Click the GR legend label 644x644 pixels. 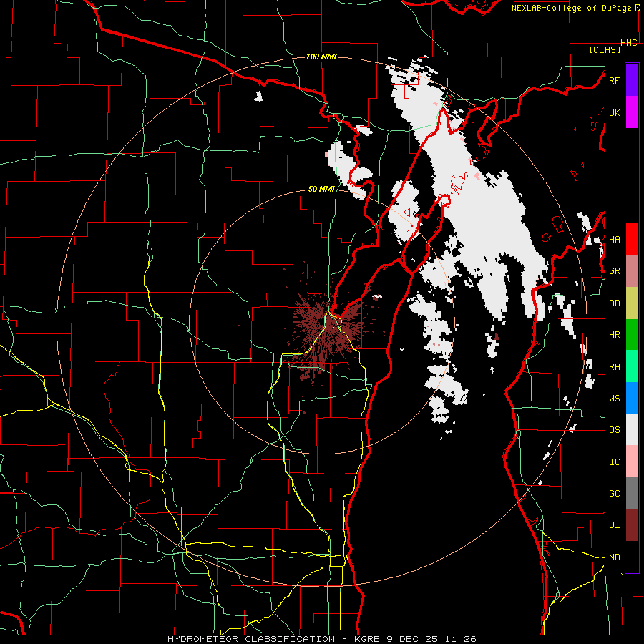pos(614,271)
